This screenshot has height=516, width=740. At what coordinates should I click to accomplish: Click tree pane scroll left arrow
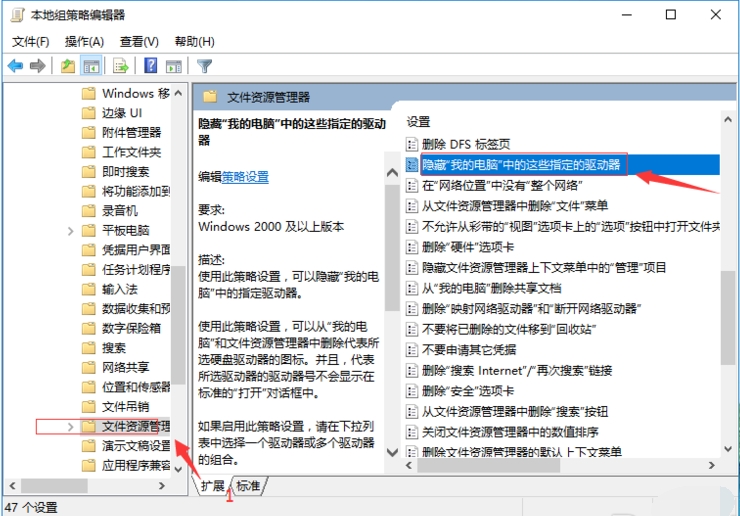point(12,485)
